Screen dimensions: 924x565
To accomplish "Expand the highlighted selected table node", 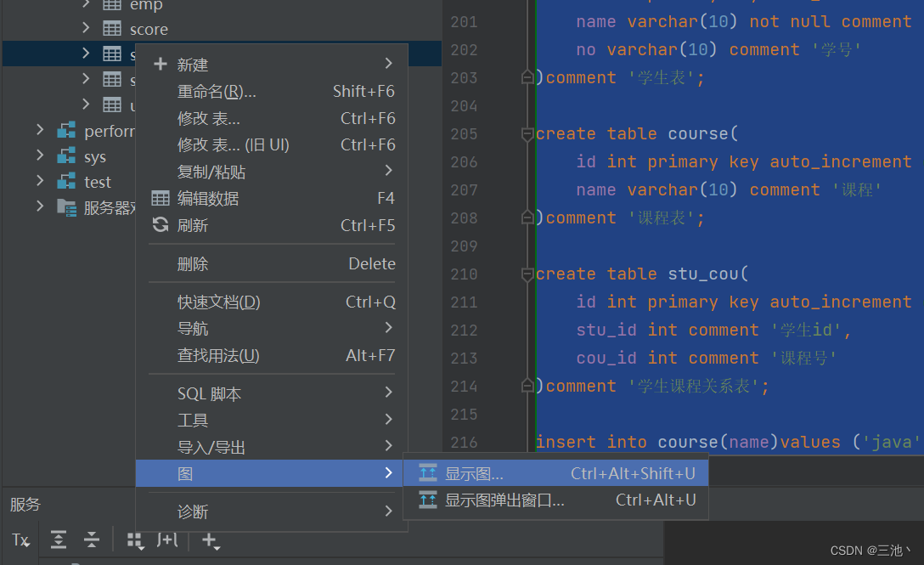I will 86,53.
